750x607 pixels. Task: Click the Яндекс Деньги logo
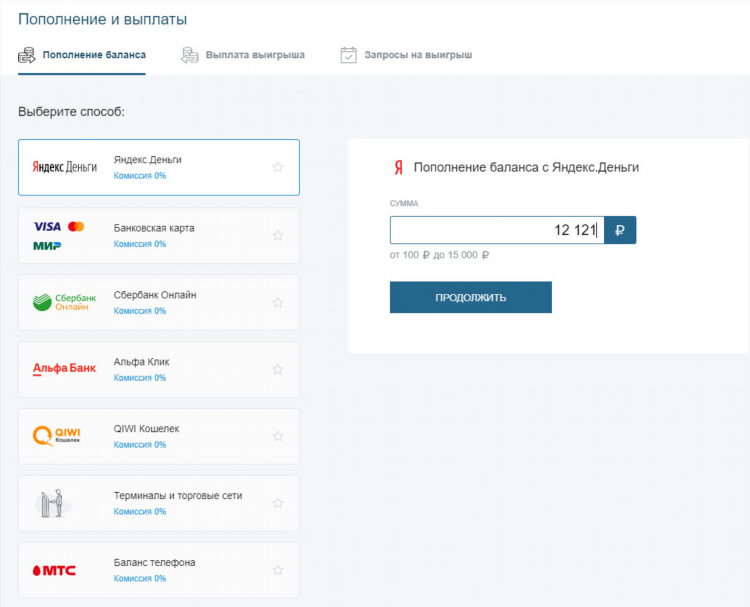coord(65,167)
